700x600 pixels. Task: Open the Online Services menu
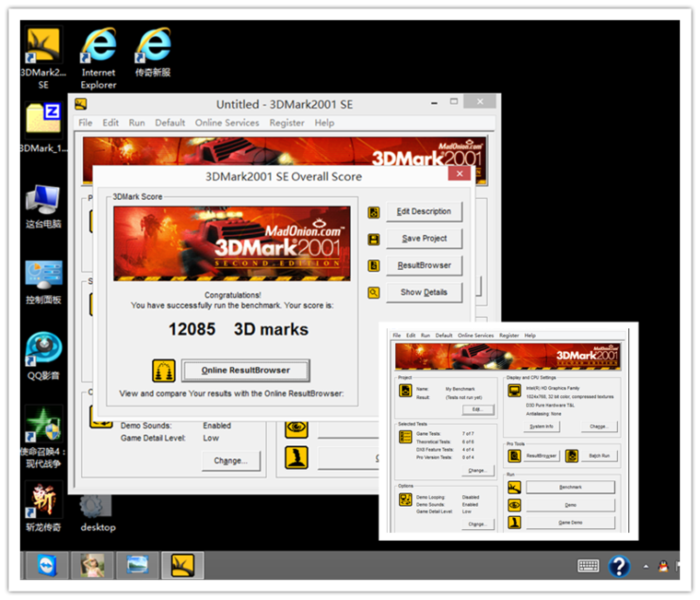227,123
